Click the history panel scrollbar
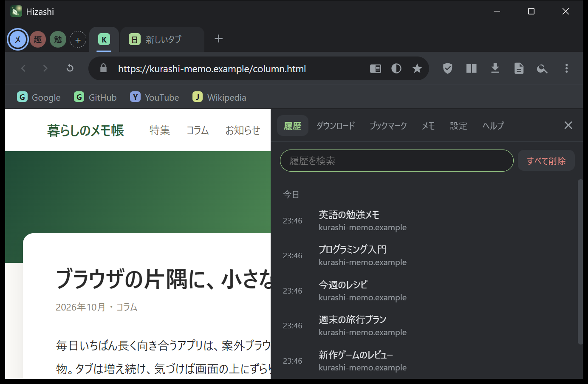Image resolution: width=588 pixels, height=384 pixels. pos(580,262)
